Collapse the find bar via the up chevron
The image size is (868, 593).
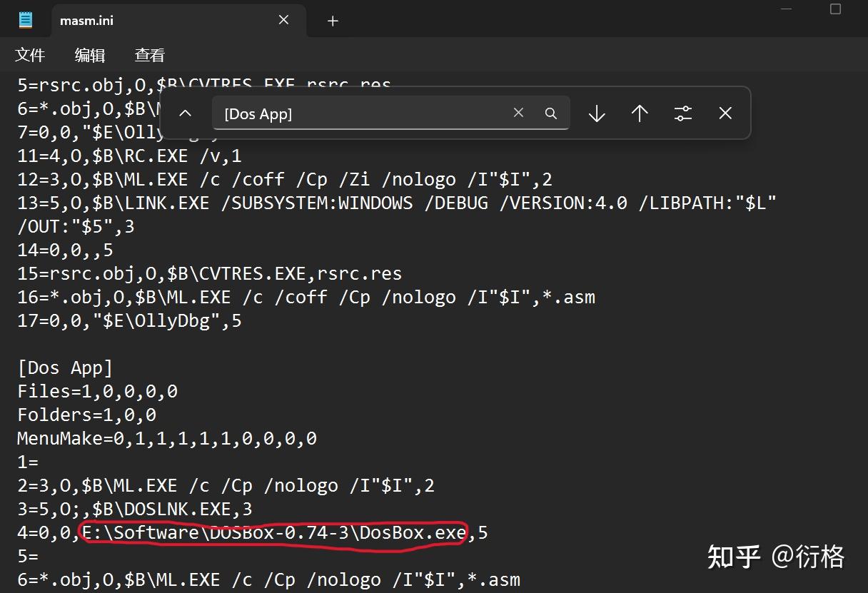point(185,113)
